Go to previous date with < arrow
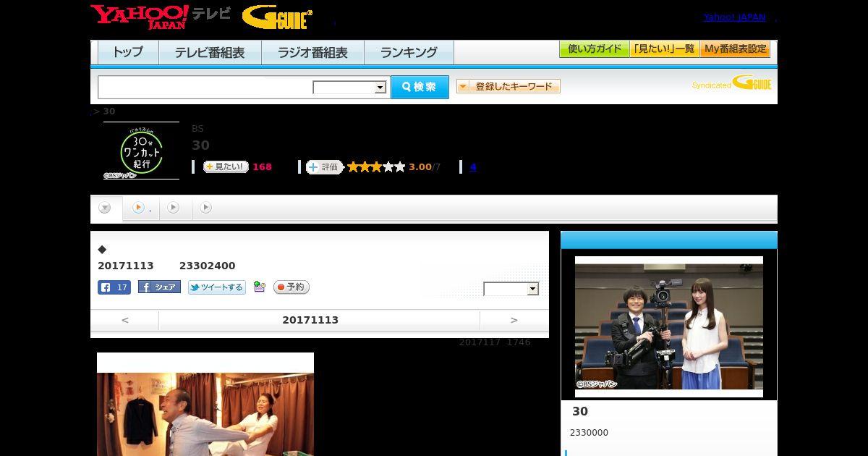Screen dimensions: 868x456 pyautogui.click(x=125, y=320)
